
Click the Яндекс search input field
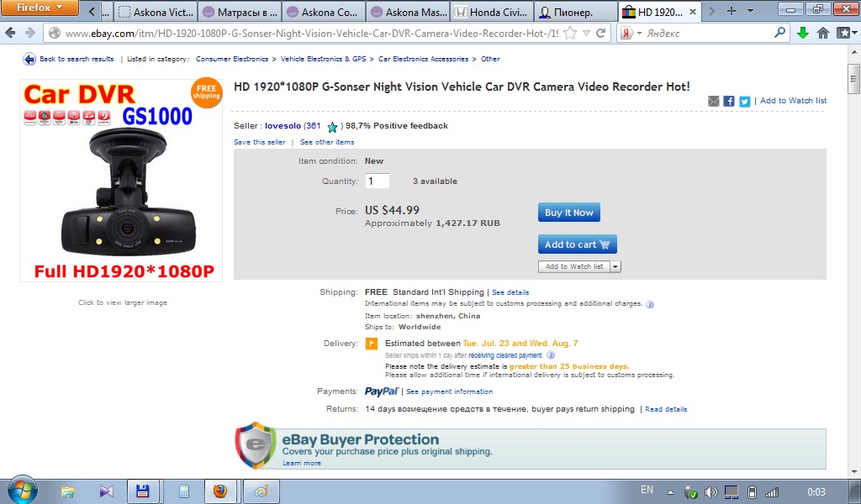click(709, 34)
